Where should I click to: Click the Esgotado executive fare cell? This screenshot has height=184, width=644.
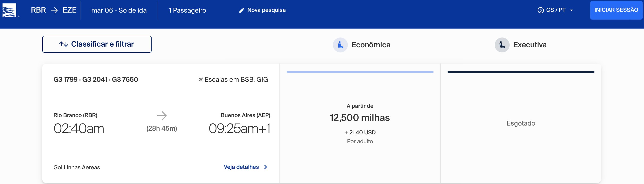(521, 123)
